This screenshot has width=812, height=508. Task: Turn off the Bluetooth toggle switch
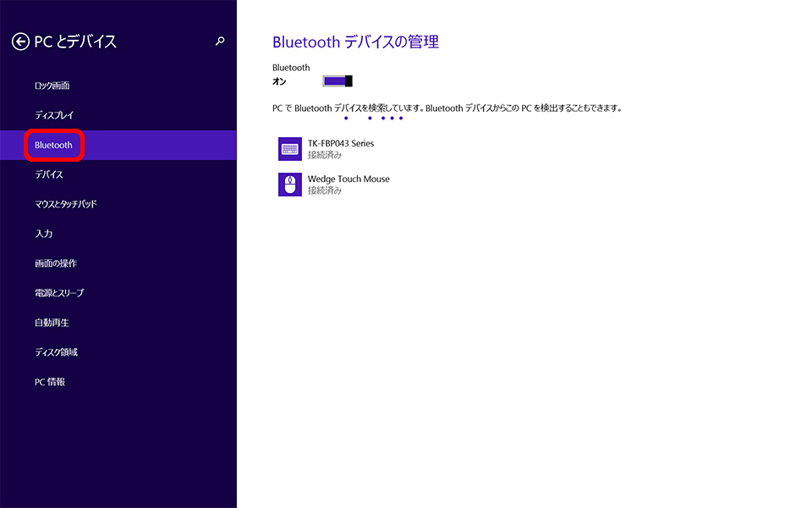[x=337, y=81]
